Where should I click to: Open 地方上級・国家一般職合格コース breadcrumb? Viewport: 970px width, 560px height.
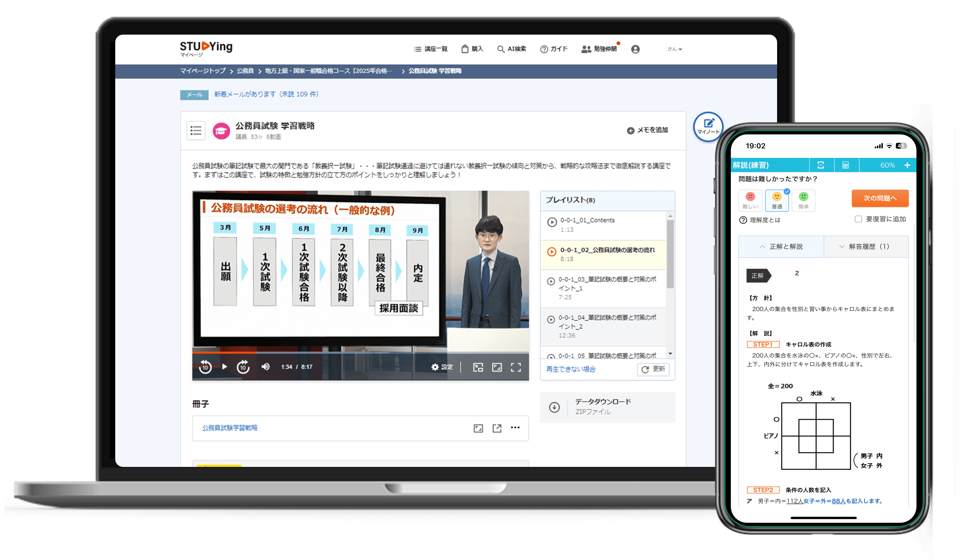329,71
